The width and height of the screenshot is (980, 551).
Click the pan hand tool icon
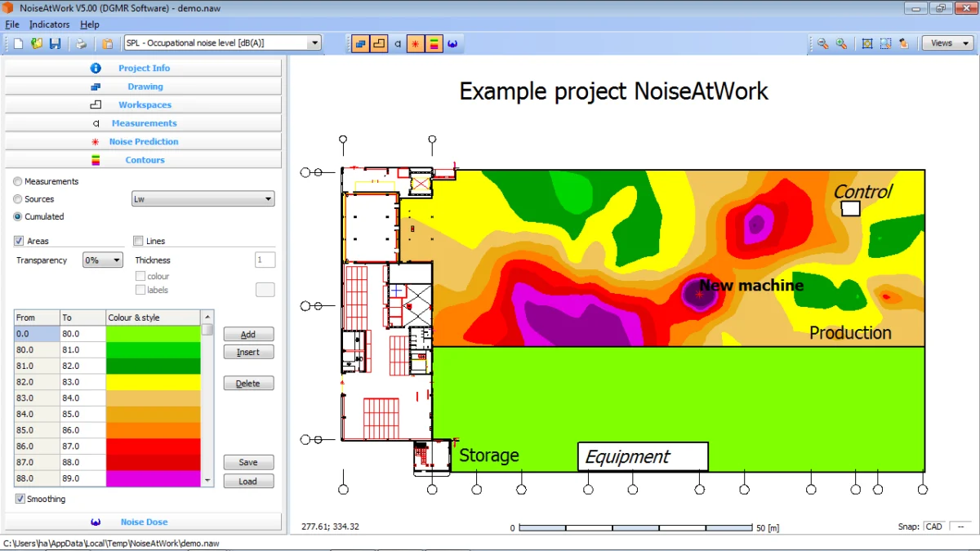point(904,43)
